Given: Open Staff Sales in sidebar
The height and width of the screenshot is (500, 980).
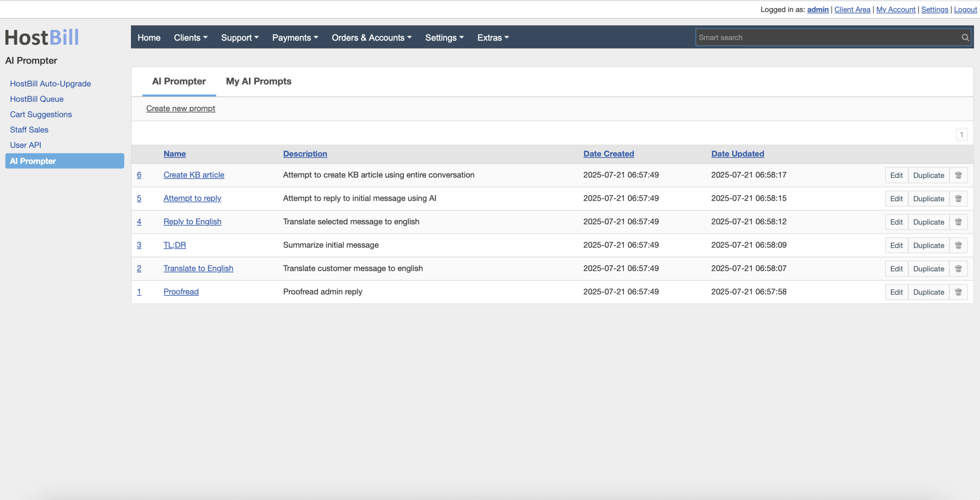Looking at the screenshot, I should coord(29,130).
